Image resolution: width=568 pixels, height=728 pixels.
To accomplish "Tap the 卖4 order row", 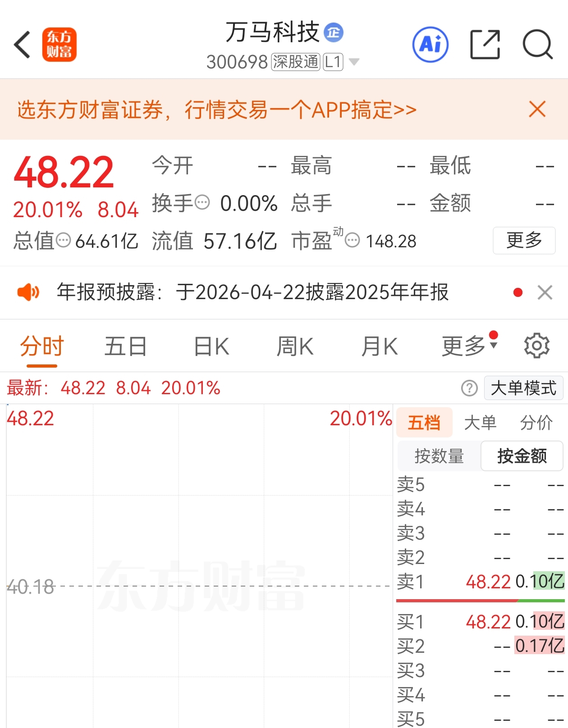I will 480,509.
